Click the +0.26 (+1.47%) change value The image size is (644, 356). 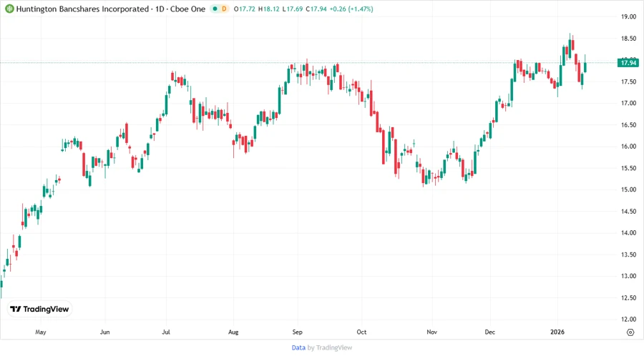[x=351, y=9]
